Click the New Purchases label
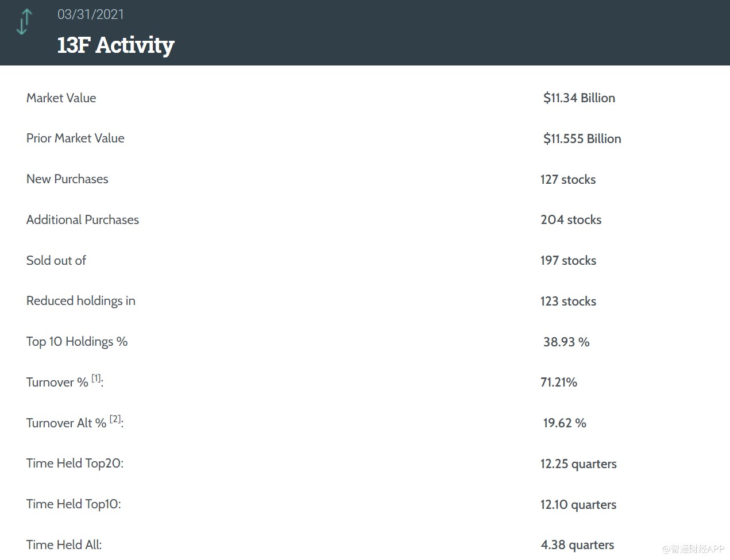 [x=67, y=179]
